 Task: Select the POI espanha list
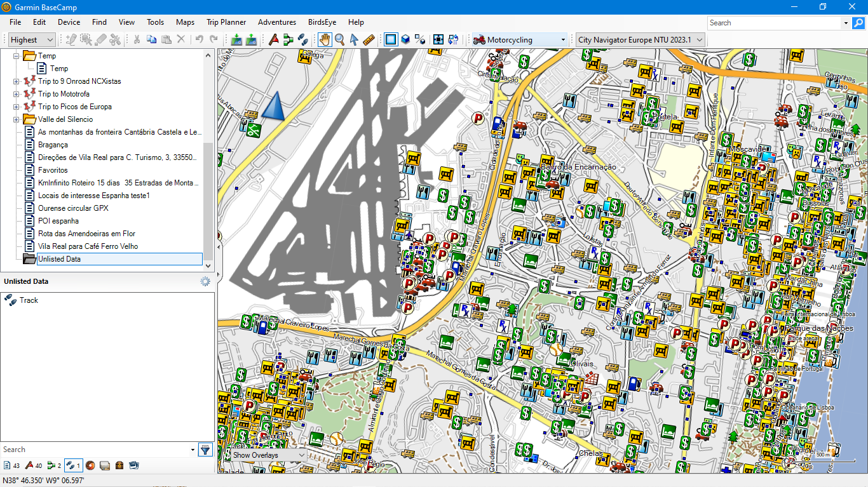coord(58,221)
